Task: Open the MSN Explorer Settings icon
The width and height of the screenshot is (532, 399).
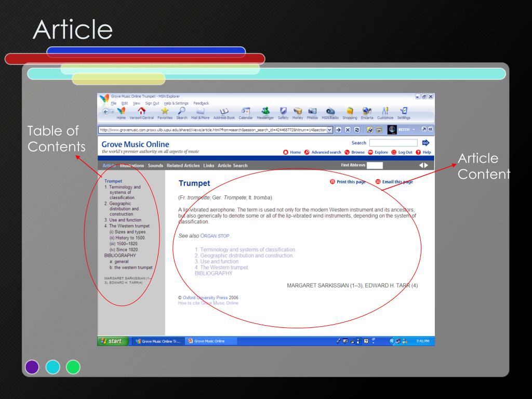Action: [x=404, y=113]
